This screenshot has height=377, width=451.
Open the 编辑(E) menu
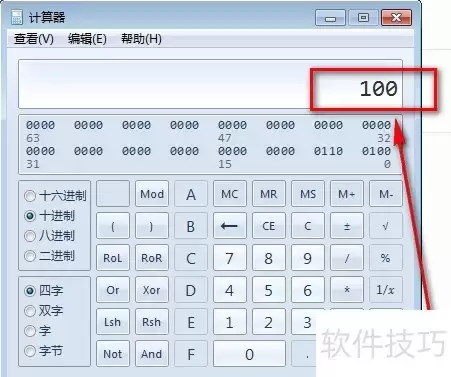(87, 39)
